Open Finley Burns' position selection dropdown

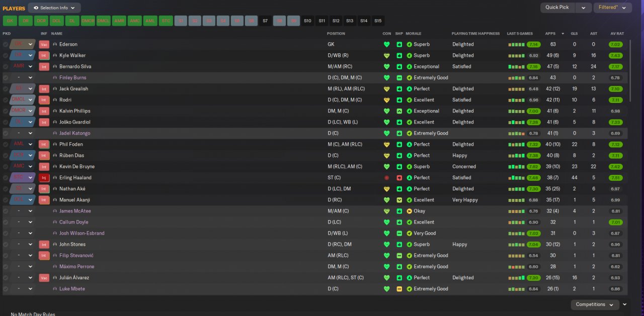click(23, 78)
